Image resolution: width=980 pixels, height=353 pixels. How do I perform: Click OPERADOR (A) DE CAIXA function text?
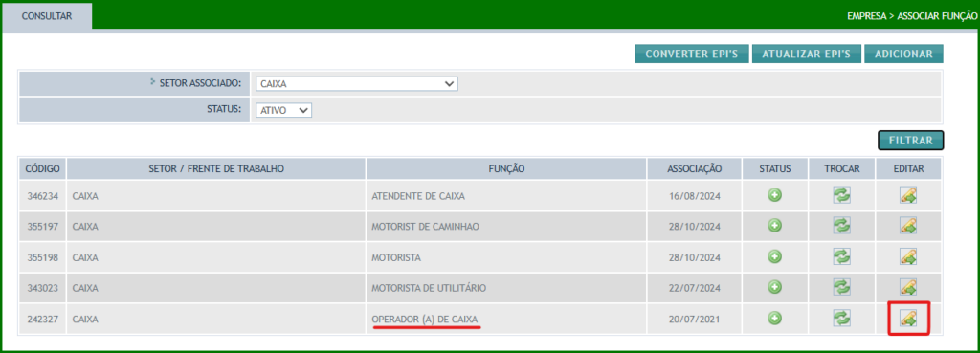(425, 319)
